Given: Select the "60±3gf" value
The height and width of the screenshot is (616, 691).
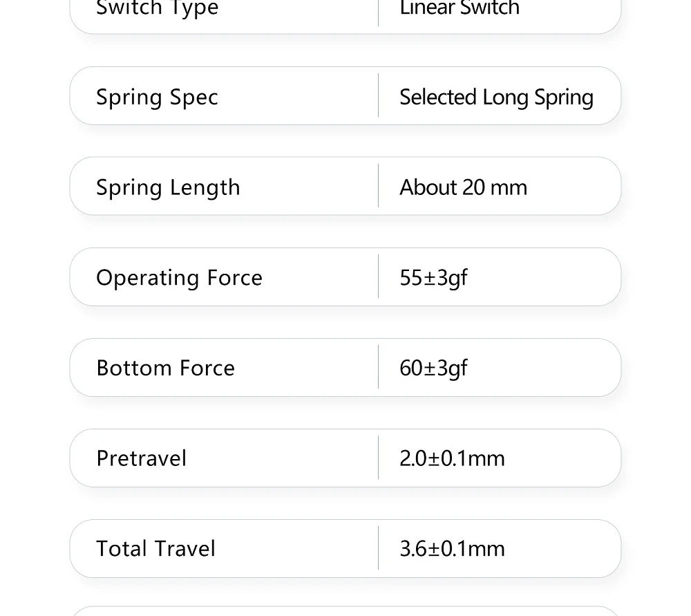Looking at the screenshot, I should [x=433, y=368].
